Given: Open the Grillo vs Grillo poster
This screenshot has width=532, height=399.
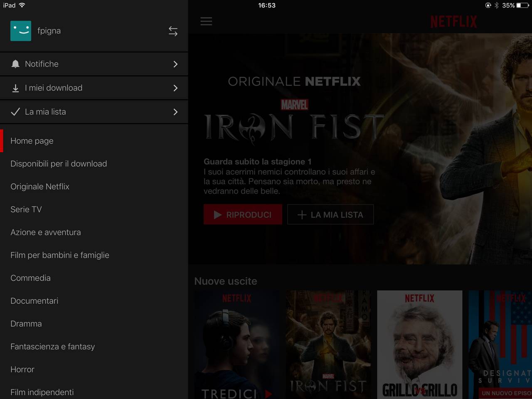Looking at the screenshot, I should [420, 345].
